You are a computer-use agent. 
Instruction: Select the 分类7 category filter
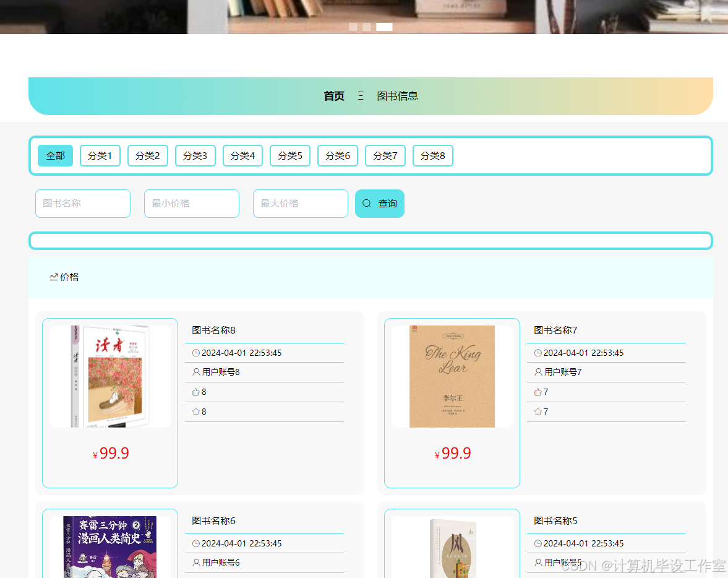pos(385,156)
